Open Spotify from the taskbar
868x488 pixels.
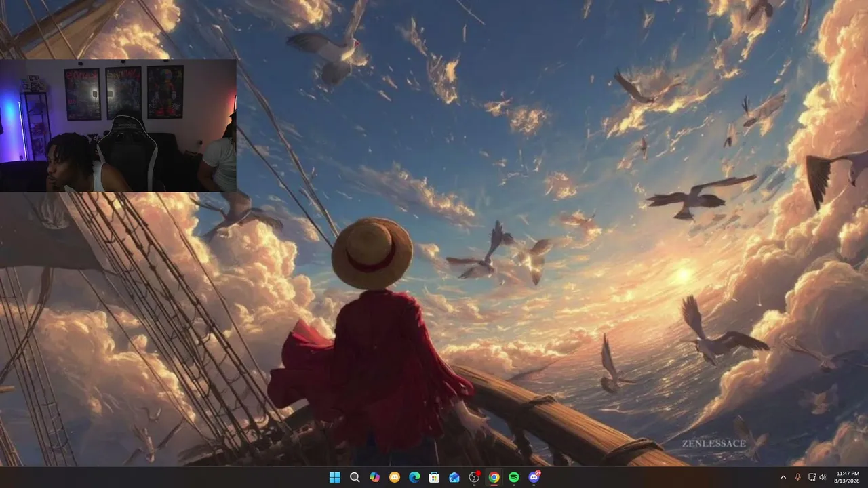pyautogui.click(x=514, y=477)
